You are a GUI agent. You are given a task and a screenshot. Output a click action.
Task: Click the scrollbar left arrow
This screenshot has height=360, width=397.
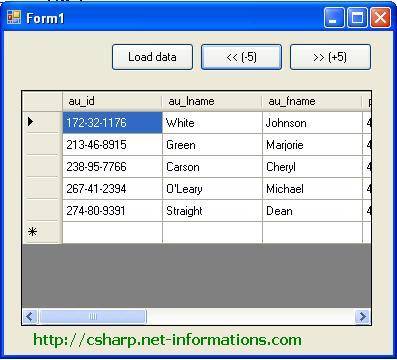30,316
